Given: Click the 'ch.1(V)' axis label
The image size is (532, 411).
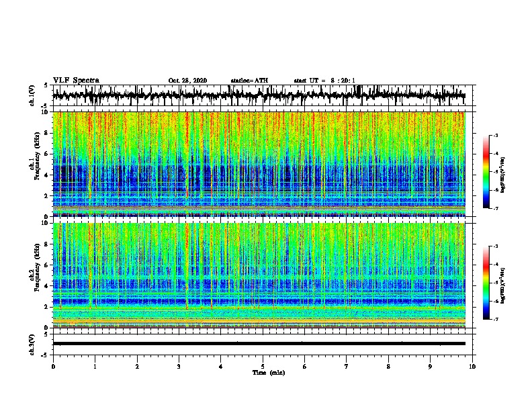Looking at the screenshot, I should tap(32, 95).
